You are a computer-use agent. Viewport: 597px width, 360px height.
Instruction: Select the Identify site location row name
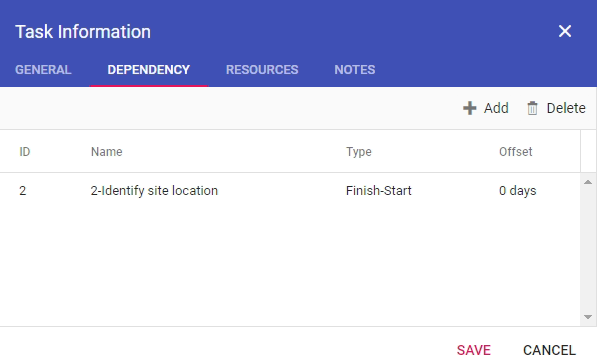point(154,190)
